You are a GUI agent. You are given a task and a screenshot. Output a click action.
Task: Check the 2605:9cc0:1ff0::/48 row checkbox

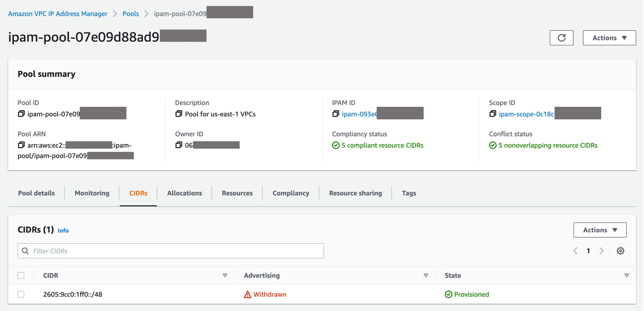click(21, 294)
